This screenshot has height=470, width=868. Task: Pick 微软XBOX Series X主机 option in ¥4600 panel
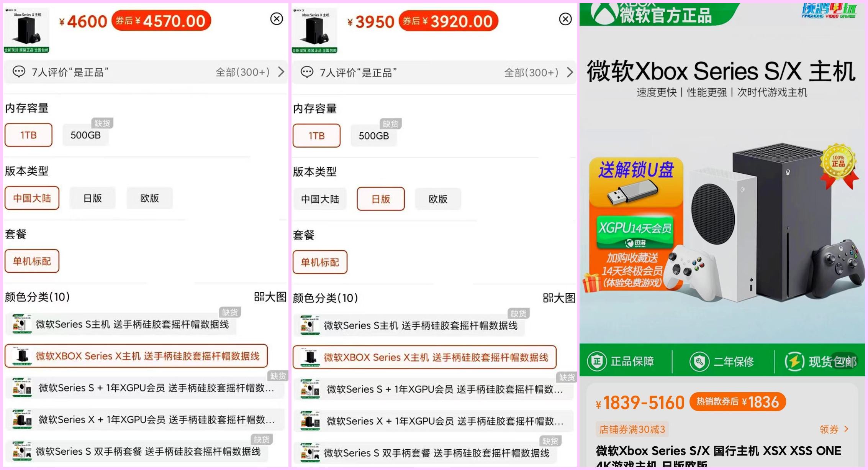tap(136, 356)
